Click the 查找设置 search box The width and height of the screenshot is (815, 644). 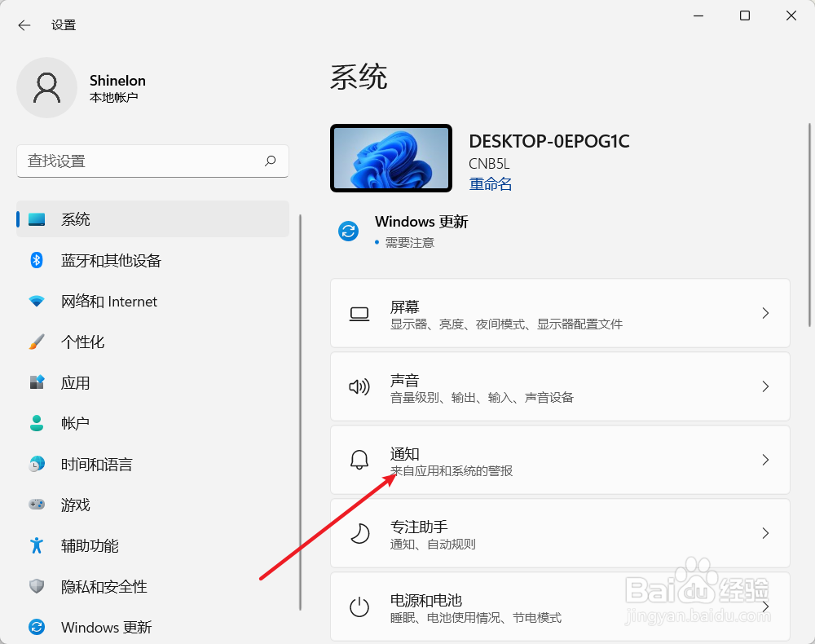pos(153,161)
